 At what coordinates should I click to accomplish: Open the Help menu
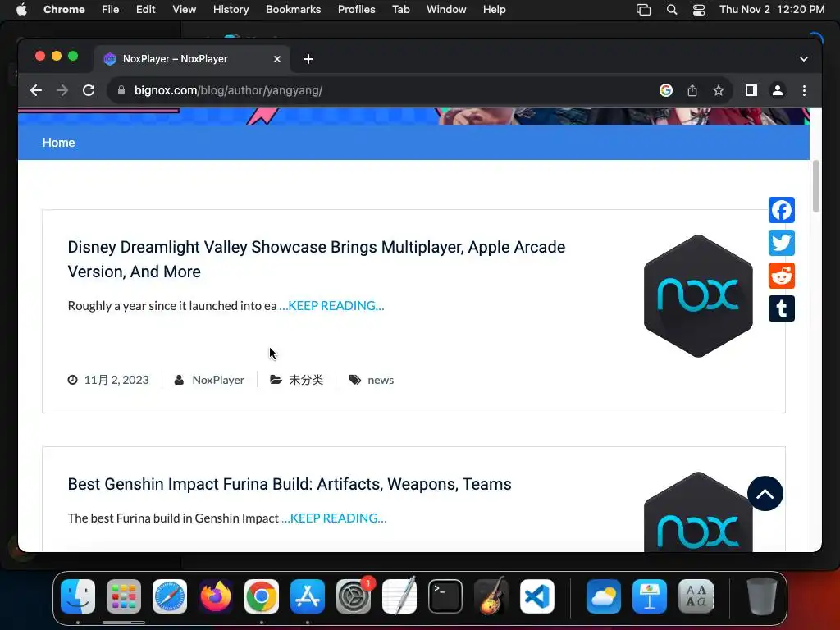494,10
